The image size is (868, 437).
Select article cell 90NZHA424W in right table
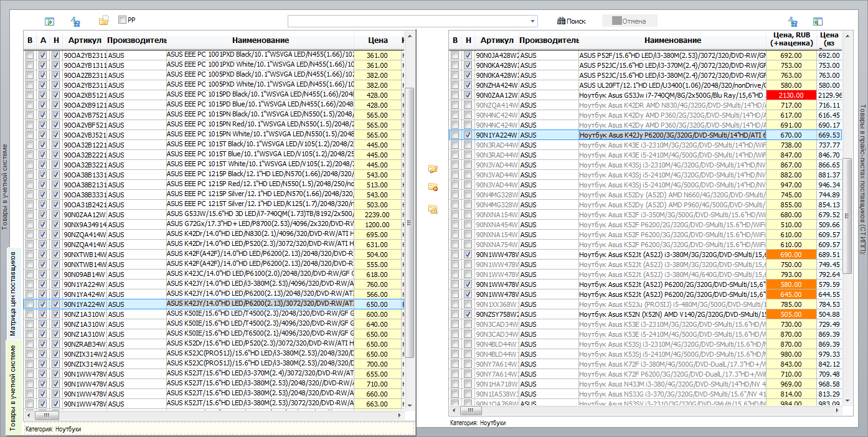(x=497, y=85)
